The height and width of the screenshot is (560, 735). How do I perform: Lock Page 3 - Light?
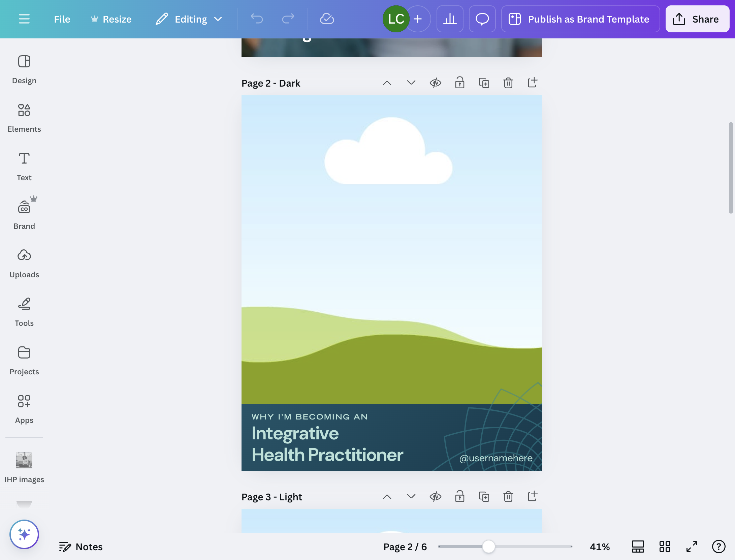(460, 497)
